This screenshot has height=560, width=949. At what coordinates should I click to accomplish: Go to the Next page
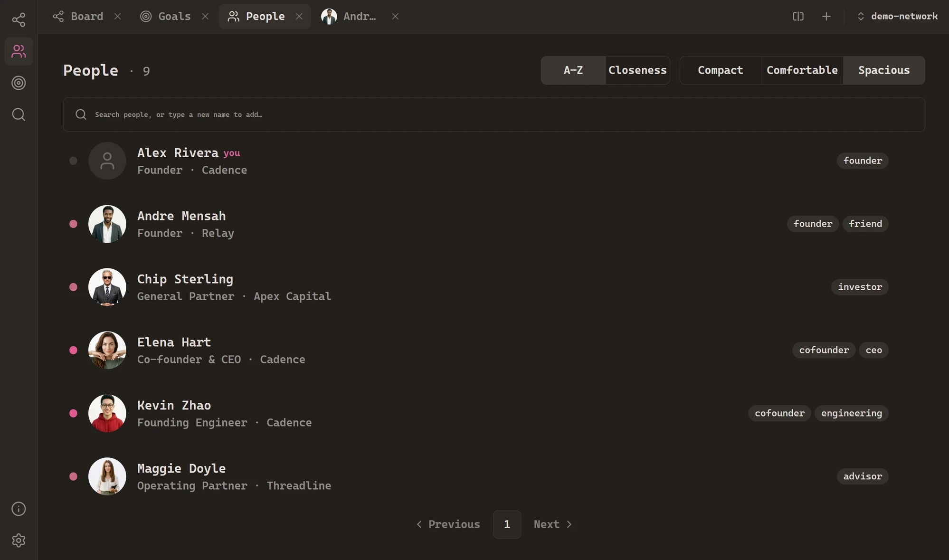(553, 524)
